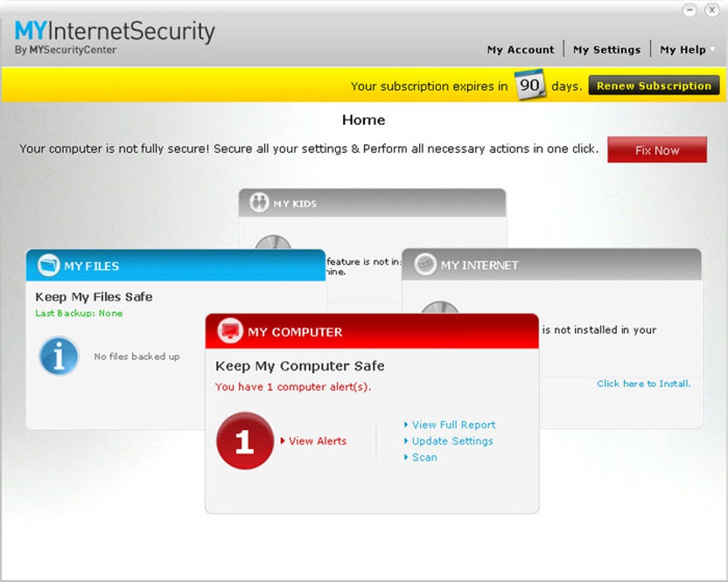Click the Renew Subscription button
The height and width of the screenshot is (582, 728).
click(x=654, y=86)
